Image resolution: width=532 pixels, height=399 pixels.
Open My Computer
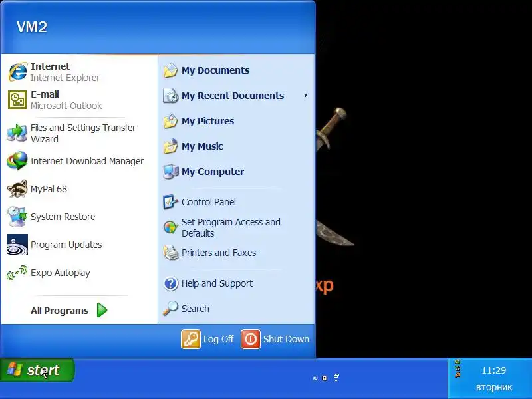[236, 172]
